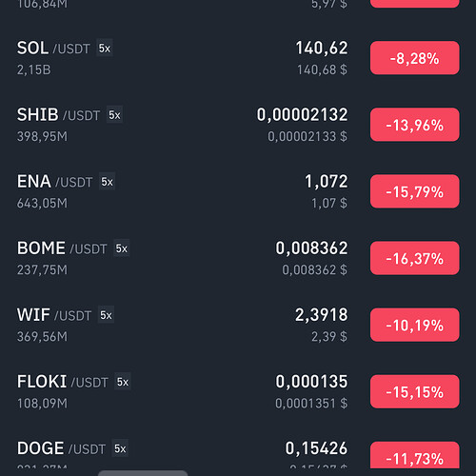Open the ENA/USDT trading pair
476x476 pixels.
tap(238, 191)
